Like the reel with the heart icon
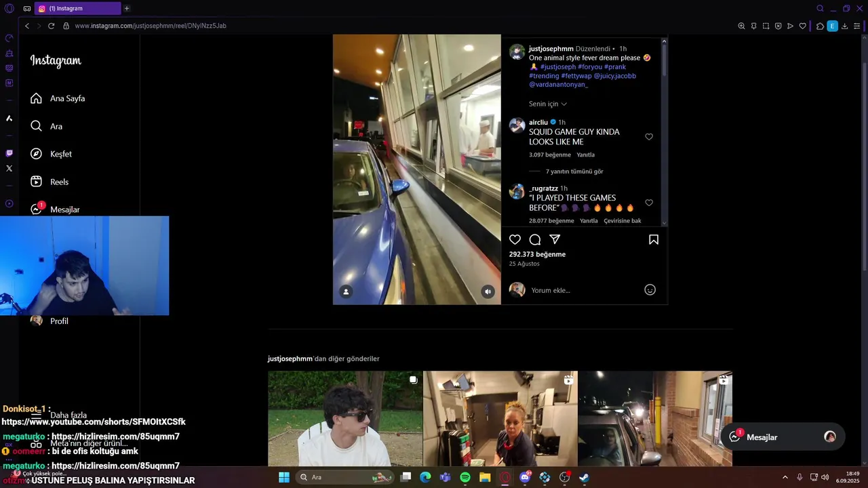This screenshot has height=488, width=868. [515, 239]
